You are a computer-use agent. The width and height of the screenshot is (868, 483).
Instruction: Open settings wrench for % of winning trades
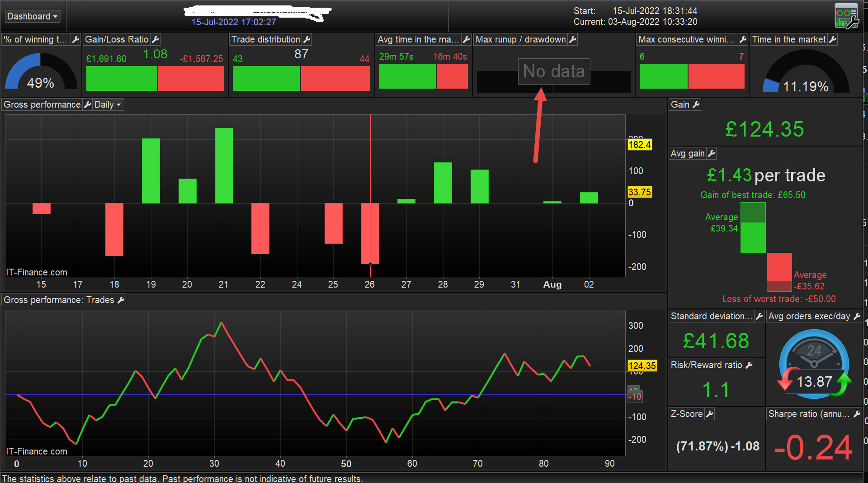(75, 39)
